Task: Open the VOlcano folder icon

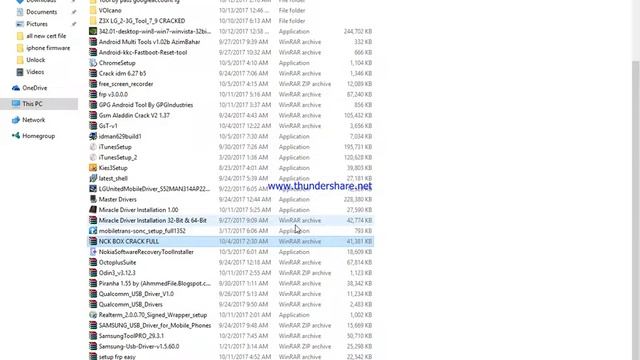Action: [x=93, y=10]
